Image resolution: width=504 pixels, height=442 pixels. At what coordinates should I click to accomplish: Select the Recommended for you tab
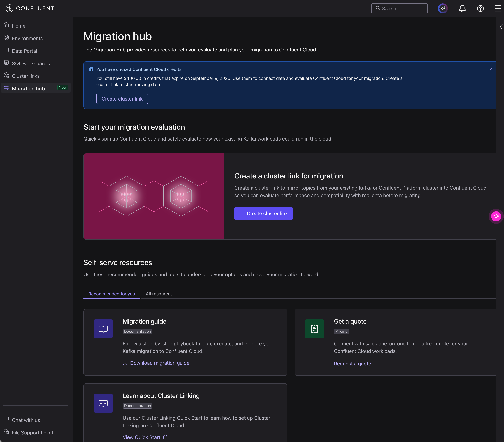(112, 294)
